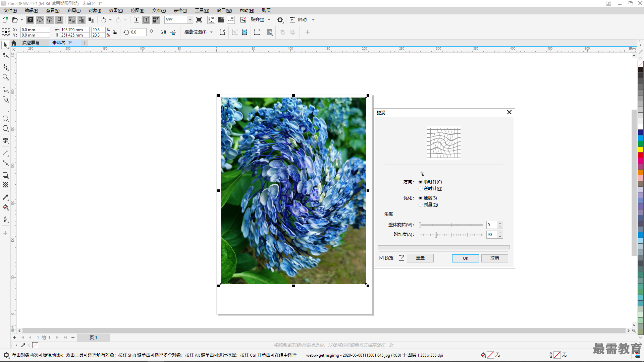Expand the Open file dropdown arrow
Screen dimensions: 644x362
tap(22, 20)
